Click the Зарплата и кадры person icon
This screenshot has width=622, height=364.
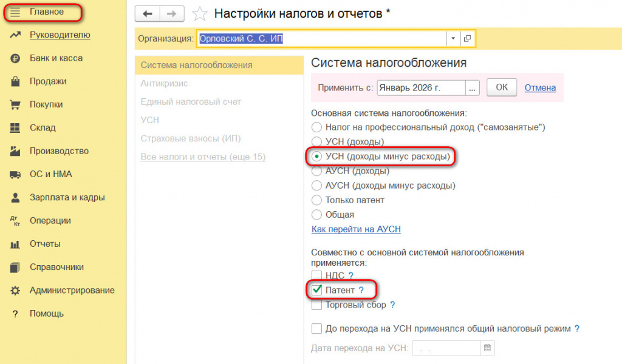[x=15, y=198]
